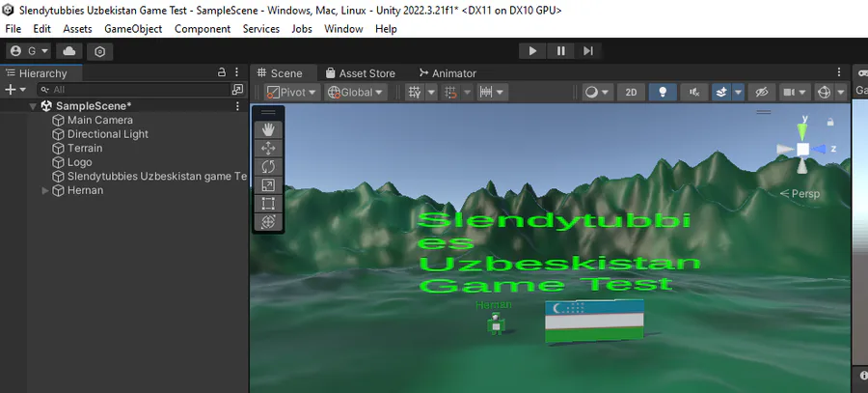The image size is (868, 393).
Task: Open SampleScene context menu dots
Action: 237,106
